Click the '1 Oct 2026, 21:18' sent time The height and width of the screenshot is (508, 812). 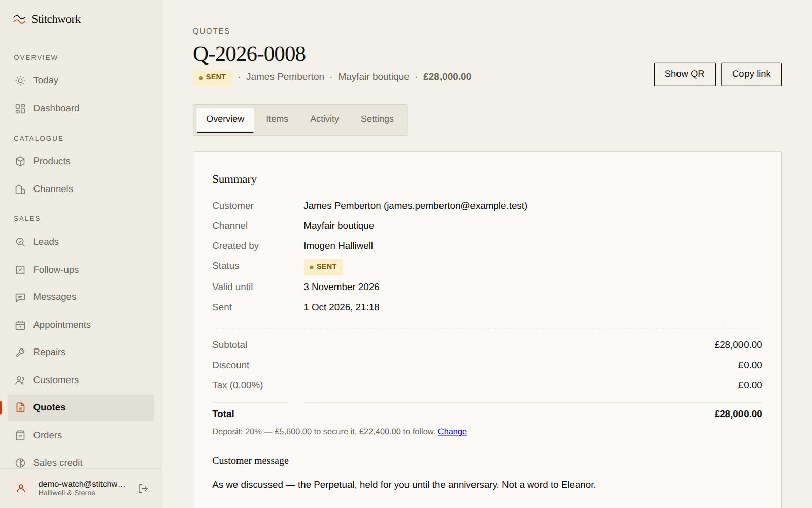(342, 307)
